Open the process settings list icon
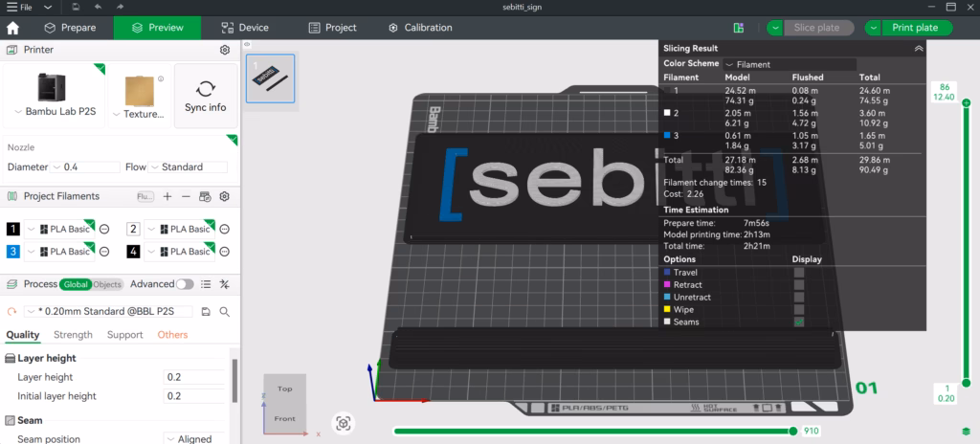This screenshot has height=444, width=980. point(206,284)
